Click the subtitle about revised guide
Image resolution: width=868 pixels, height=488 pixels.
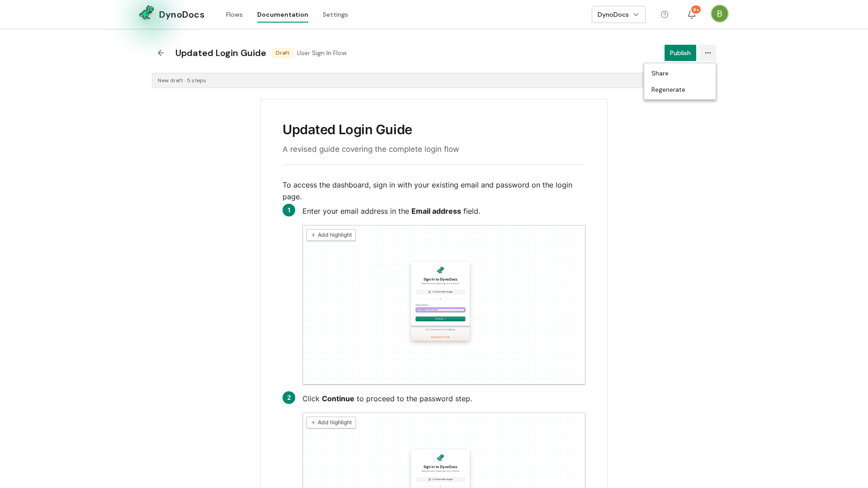(x=371, y=149)
